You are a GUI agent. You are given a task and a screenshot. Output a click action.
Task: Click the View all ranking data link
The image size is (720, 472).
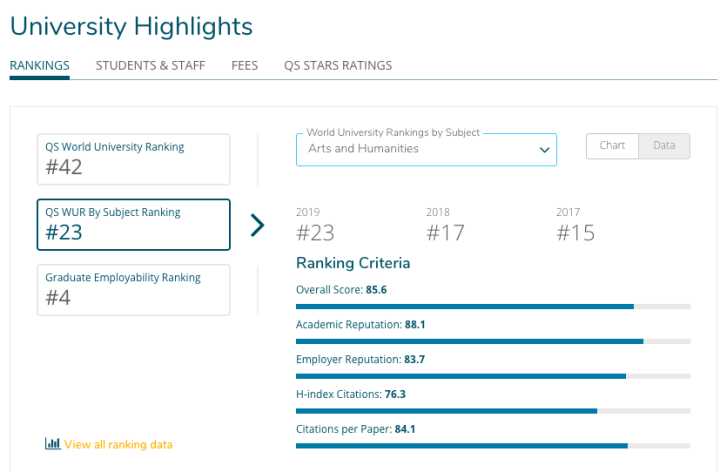pos(118,444)
